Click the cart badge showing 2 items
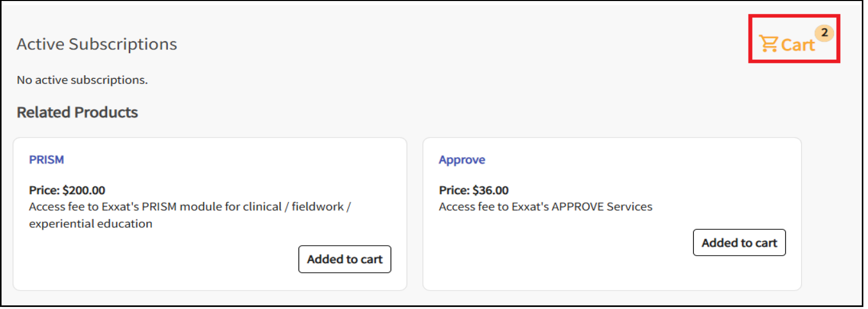Screen dimensions: 868x309 pyautogui.click(x=824, y=32)
